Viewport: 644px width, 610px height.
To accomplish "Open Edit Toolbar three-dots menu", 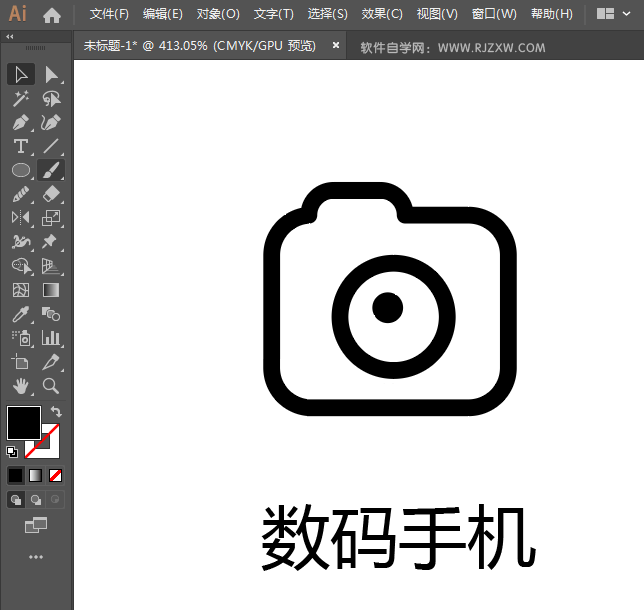I will click(36, 556).
